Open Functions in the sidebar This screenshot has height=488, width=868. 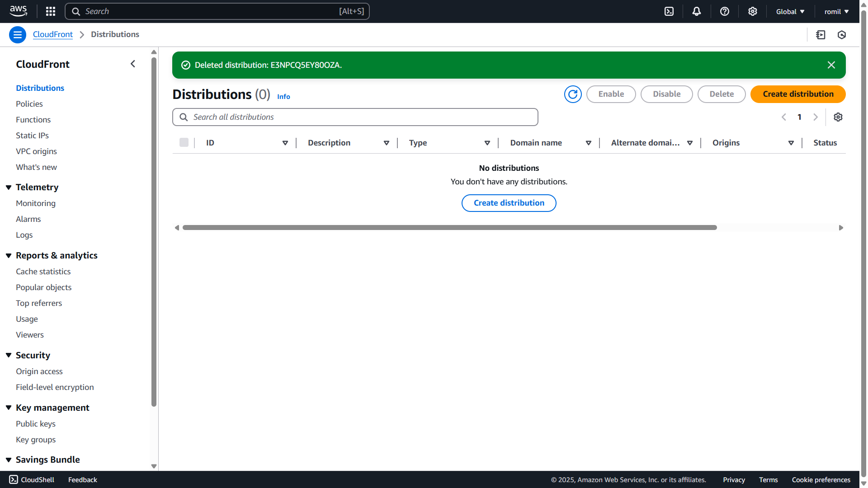pyautogui.click(x=33, y=120)
